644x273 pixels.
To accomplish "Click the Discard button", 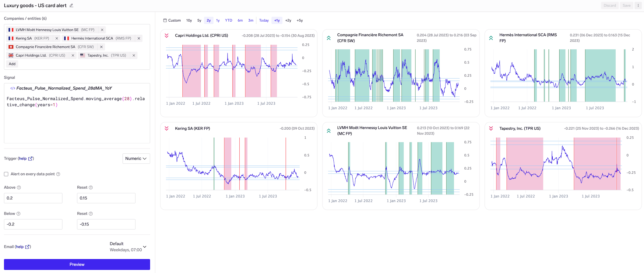I will (x=610, y=5).
